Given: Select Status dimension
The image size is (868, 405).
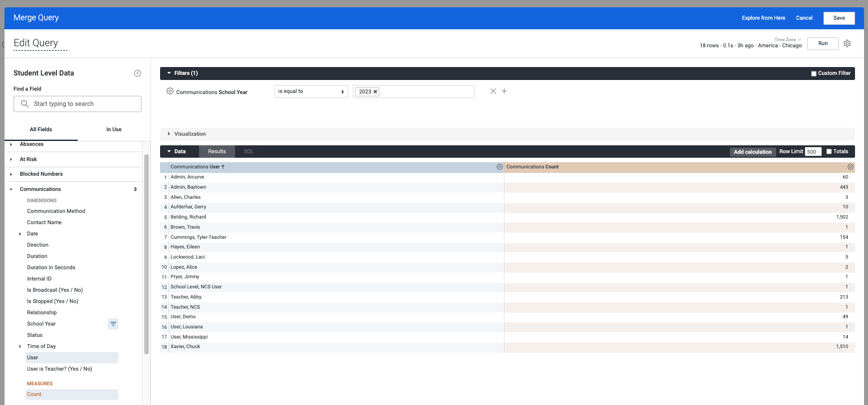Looking at the screenshot, I should pyautogui.click(x=35, y=335).
